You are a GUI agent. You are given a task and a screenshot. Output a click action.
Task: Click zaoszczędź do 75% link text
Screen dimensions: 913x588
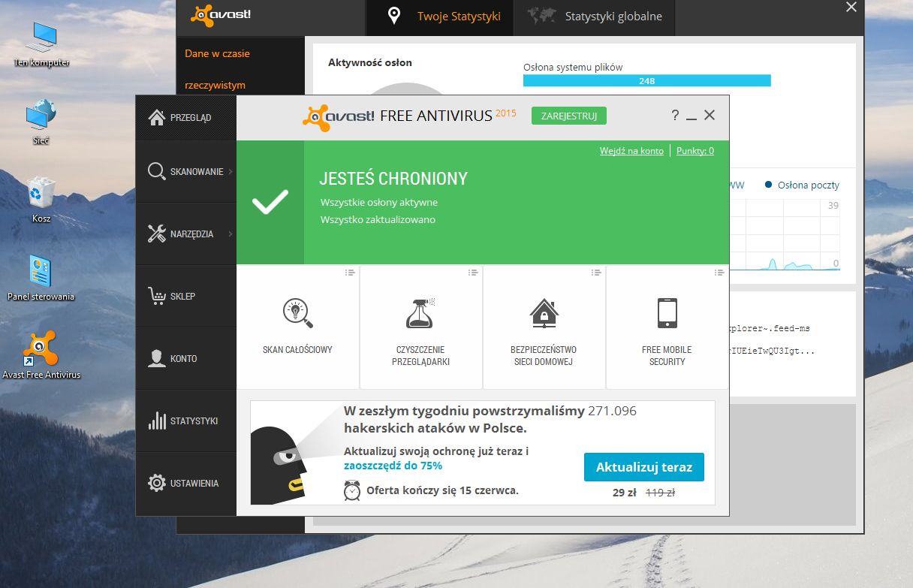click(393, 466)
